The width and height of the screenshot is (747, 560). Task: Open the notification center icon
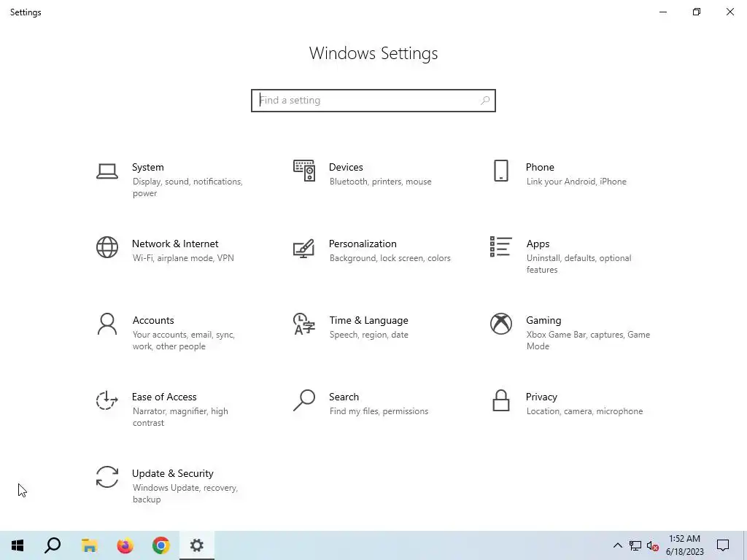(723, 545)
